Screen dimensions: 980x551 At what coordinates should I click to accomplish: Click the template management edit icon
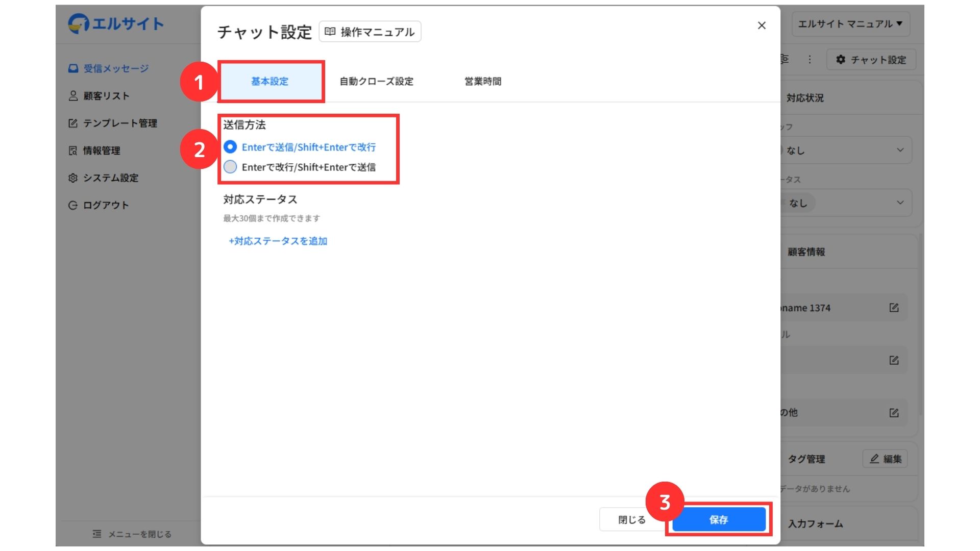[x=73, y=123]
